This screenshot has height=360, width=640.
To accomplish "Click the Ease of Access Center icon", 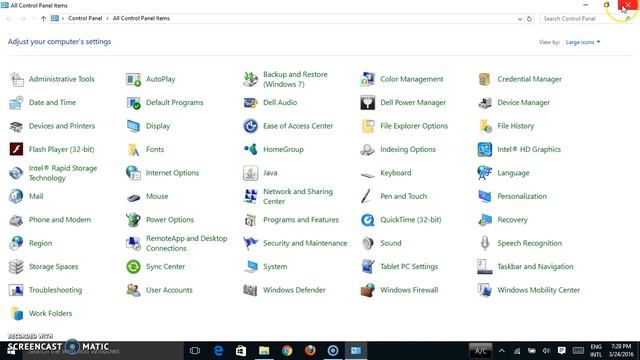I will click(x=250, y=126).
